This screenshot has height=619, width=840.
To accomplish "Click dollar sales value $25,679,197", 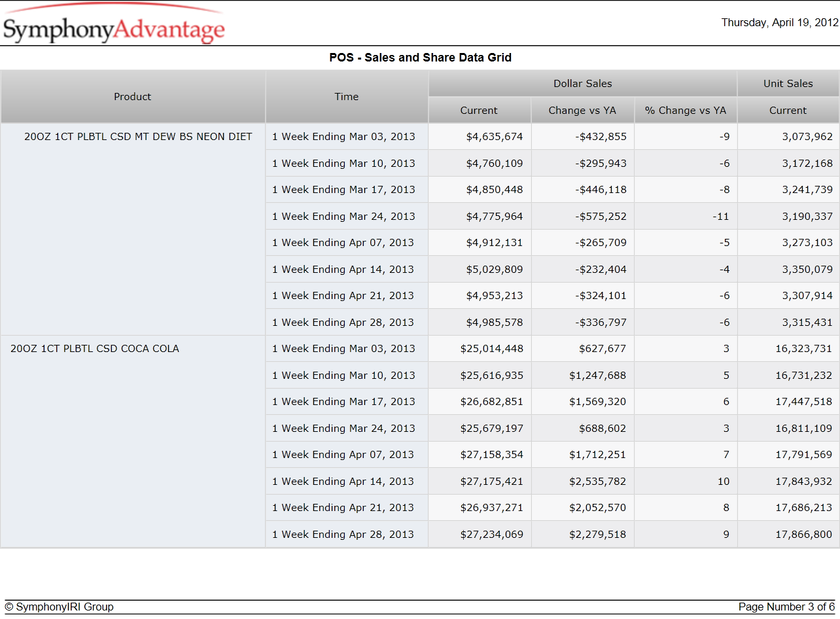I will pos(492,429).
